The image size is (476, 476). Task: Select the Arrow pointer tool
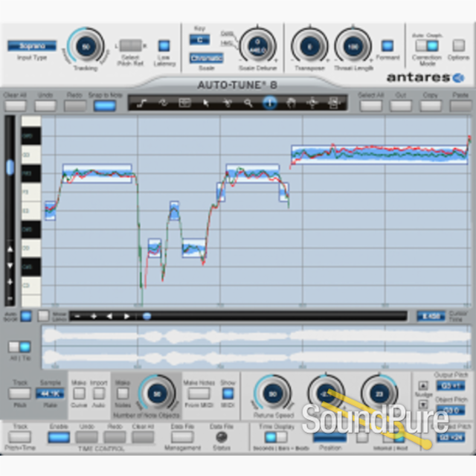tap(206, 103)
